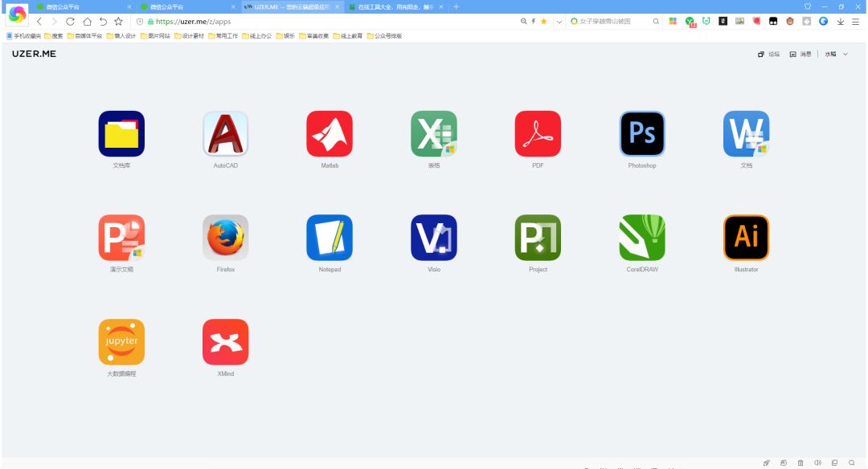
Task: Click the bookmark star outline icon
Action: pos(118,22)
